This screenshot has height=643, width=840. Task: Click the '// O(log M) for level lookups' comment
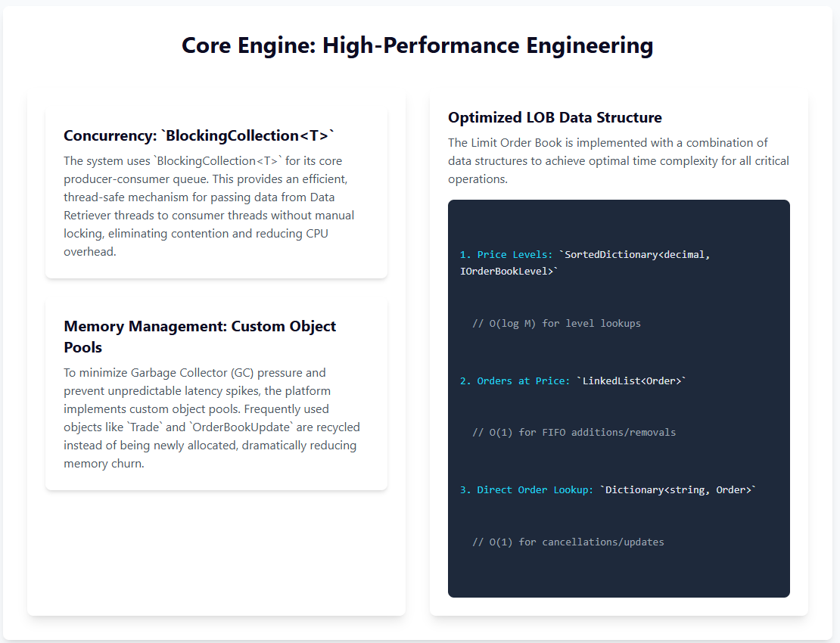coord(556,323)
